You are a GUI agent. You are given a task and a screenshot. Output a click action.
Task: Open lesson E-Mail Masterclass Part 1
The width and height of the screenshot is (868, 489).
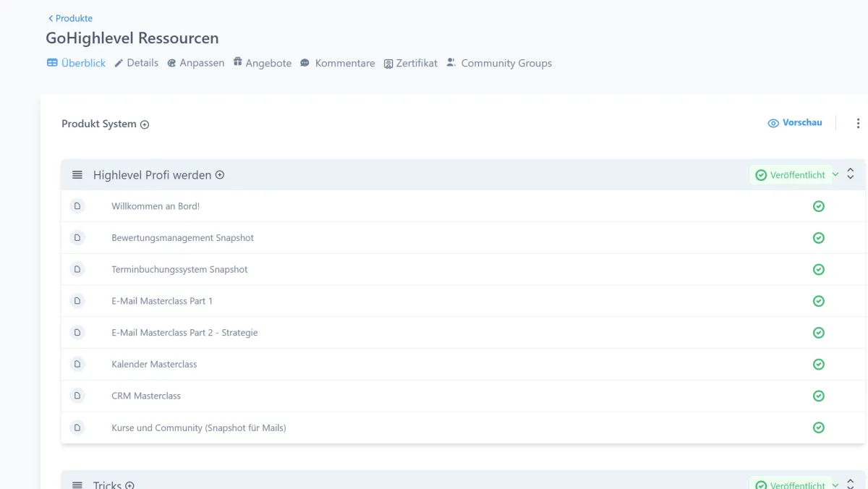coord(162,301)
